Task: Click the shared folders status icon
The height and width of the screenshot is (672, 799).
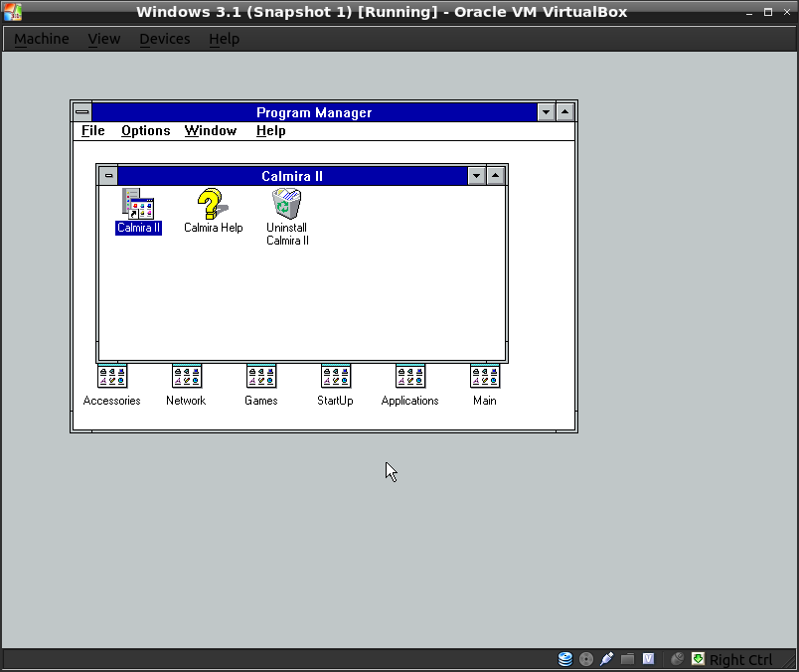Action: point(627,659)
